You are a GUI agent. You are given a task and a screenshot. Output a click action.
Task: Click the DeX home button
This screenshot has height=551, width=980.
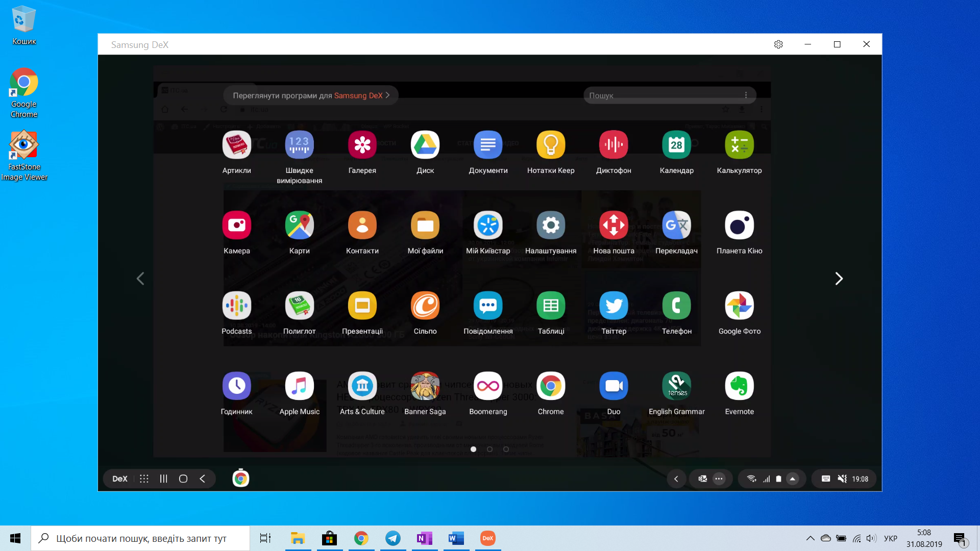[183, 479]
